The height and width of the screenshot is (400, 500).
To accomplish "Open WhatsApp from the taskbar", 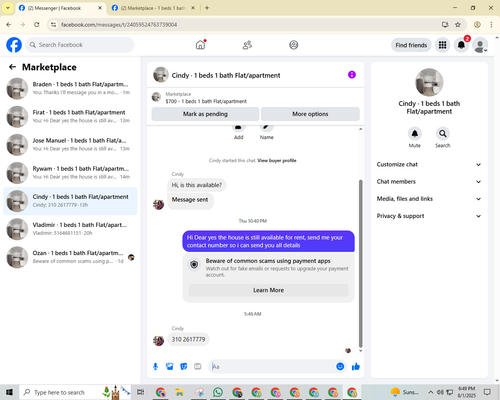I will coord(218,392).
